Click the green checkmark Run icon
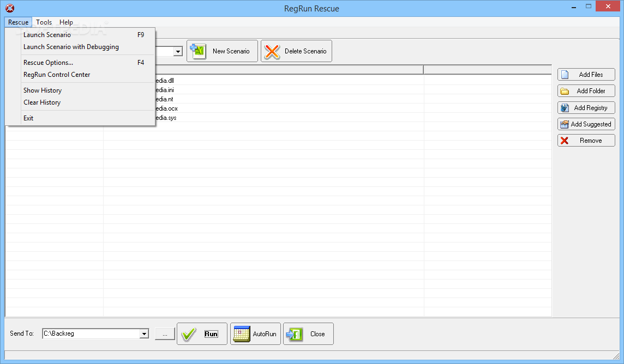 click(x=189, y=334)
